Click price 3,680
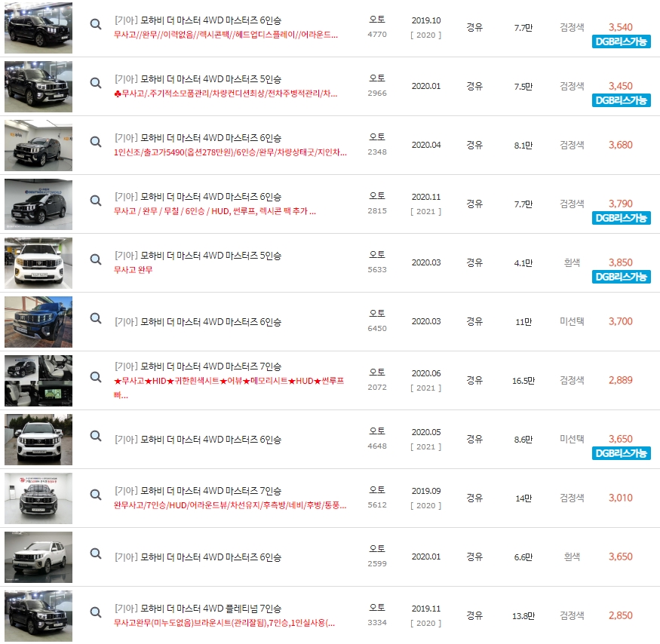 point(621,146)
